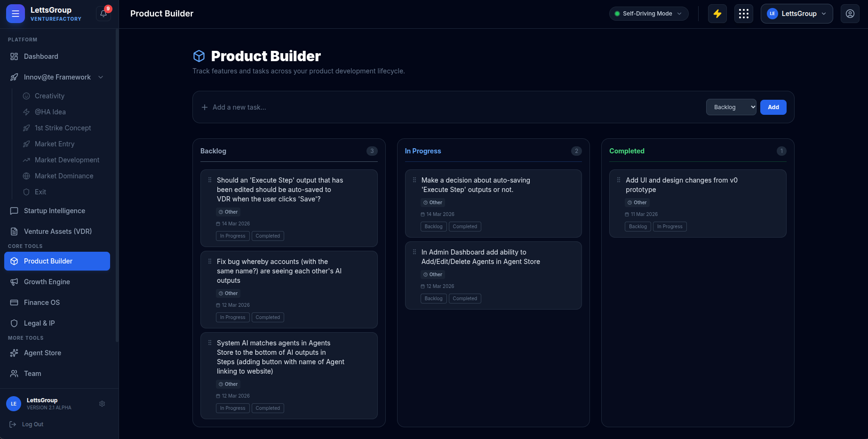Collapse the Innov@te Framework section
Screen dimensions: 868x439
point(101,77)
